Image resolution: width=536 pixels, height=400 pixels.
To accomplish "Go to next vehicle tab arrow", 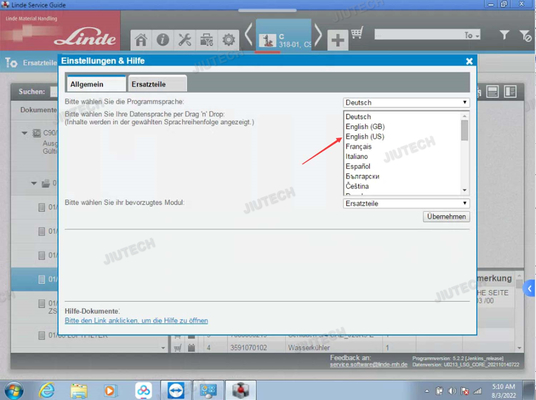I will pos(318,35).
